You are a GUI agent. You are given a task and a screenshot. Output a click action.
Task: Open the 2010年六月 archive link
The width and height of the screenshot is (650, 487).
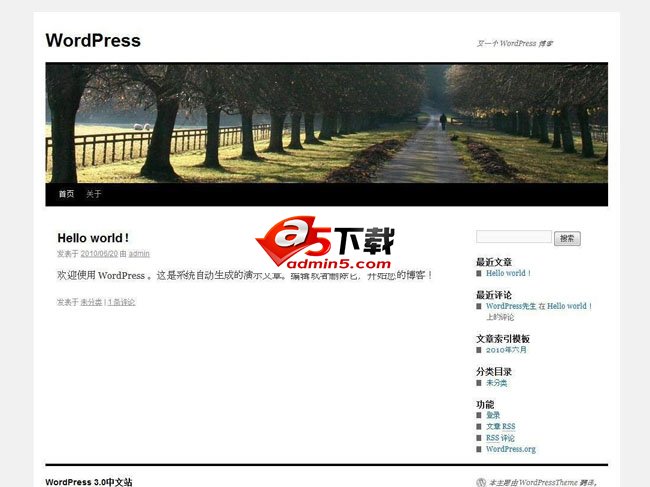point(506,350)
